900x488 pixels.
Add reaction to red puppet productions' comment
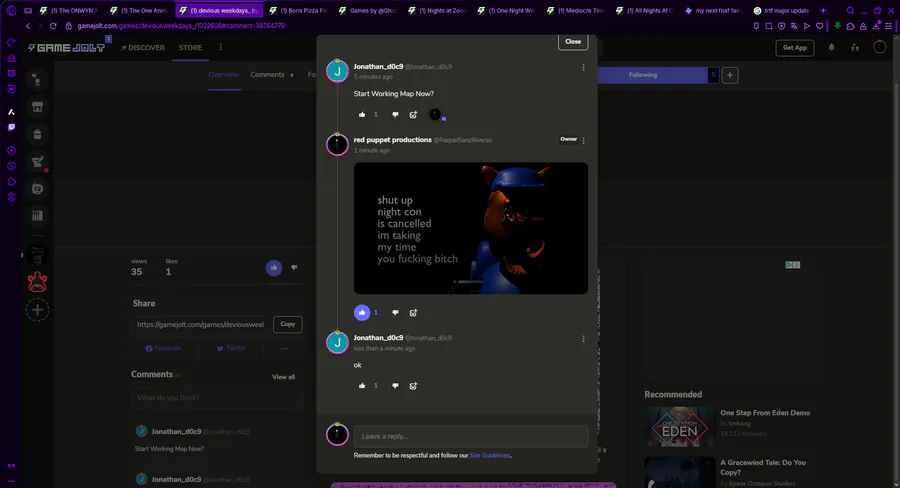(x=413, y=313)
